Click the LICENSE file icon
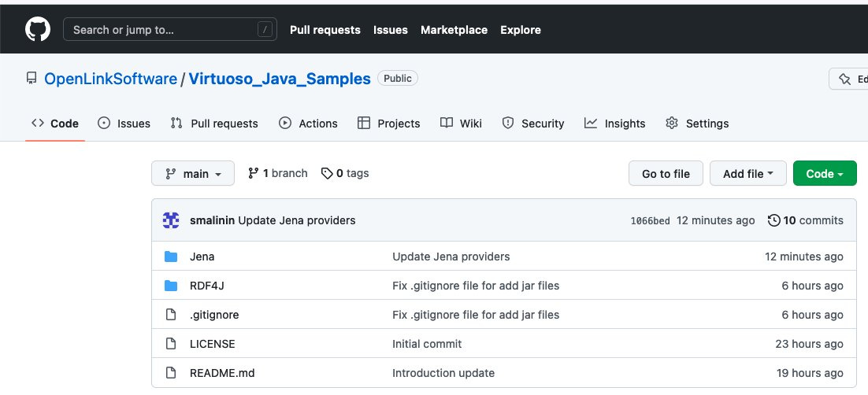The image size is (868, 395). tap(171, 344)
